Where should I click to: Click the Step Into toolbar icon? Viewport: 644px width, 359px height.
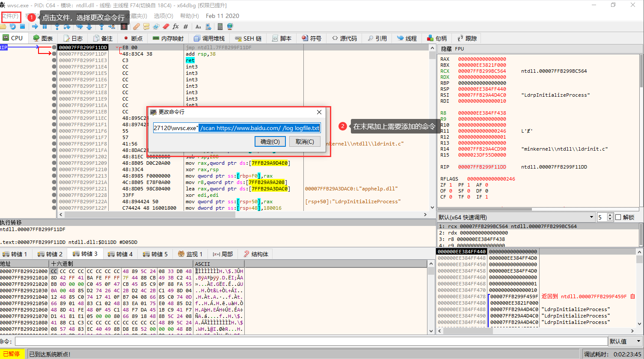pos(57,27)
